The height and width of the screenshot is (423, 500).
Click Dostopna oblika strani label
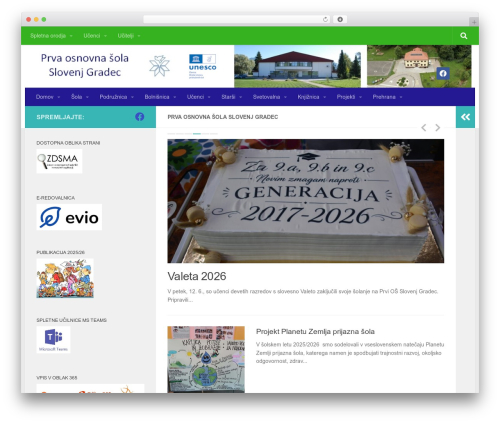click(68, 143)
